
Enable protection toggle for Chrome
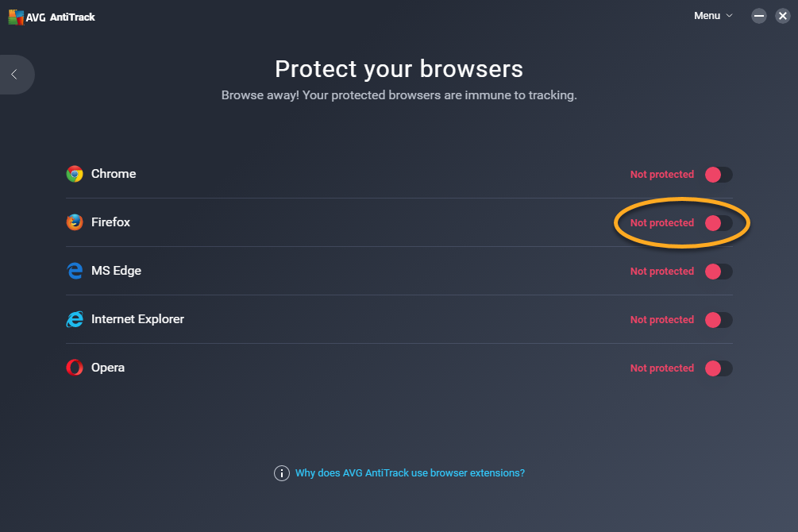point(718,175)
